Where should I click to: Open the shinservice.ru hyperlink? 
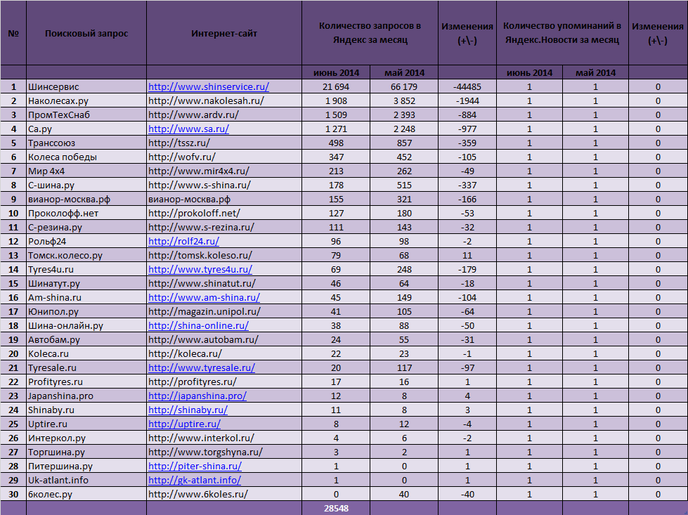[208, 86]
